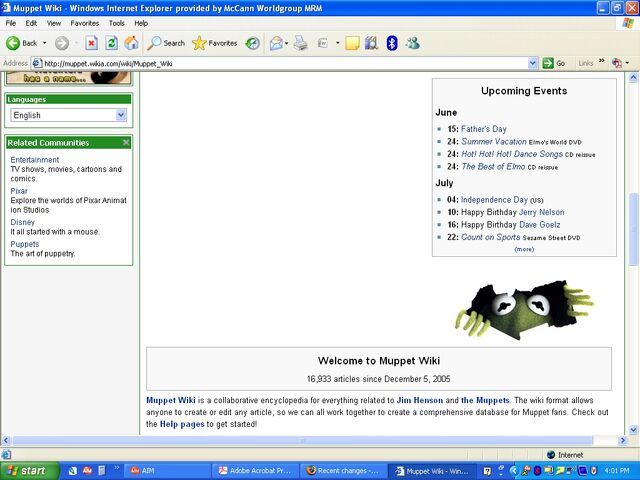This screenshot has height=480, width=640.
Task: Switch to Adobe Acrobat taskbar window
Action: pos(255,471)
